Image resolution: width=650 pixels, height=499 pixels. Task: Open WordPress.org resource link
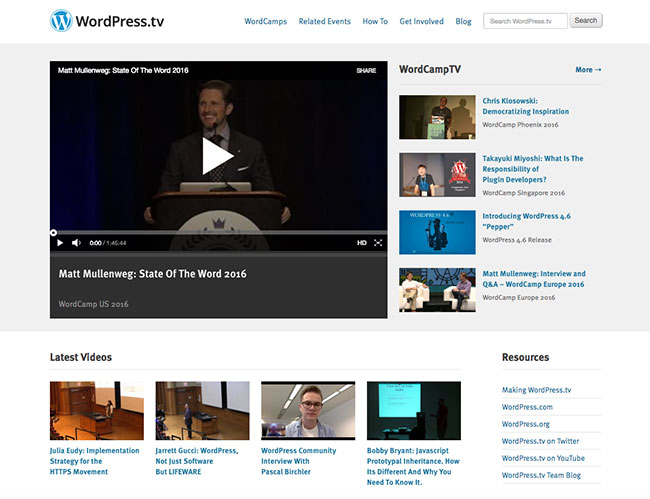coord(526,424)
